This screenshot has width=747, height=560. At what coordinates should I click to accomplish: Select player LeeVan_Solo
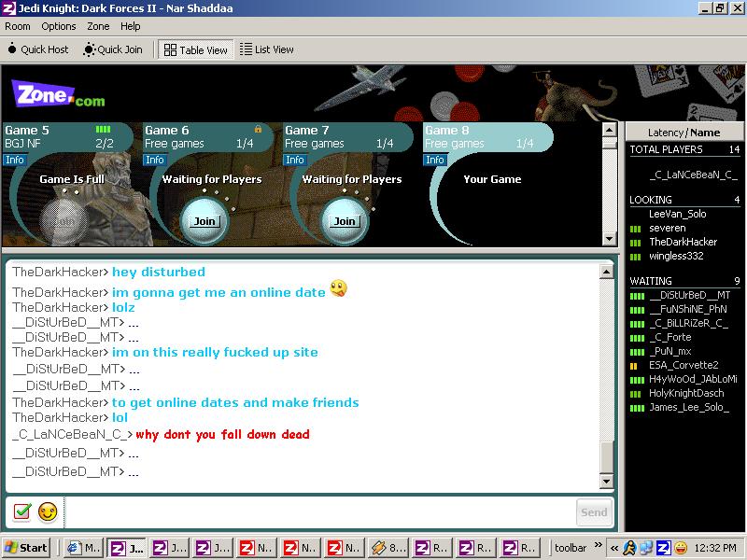(x=678, y=214)
